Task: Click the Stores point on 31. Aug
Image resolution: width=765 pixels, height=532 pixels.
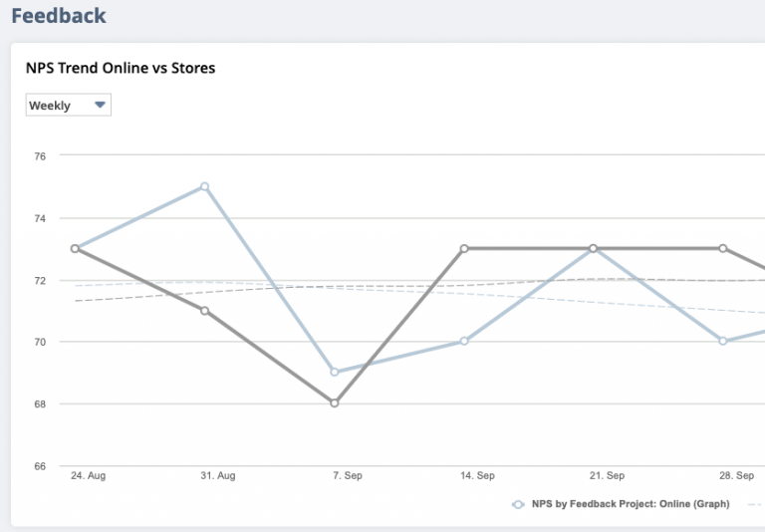Action: click(x=204, y=311)
